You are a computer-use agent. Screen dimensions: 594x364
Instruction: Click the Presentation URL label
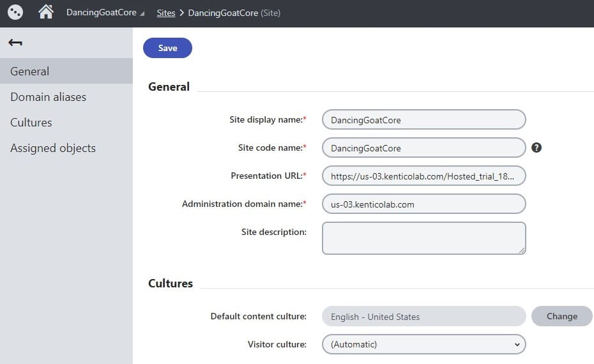(268, 176)
